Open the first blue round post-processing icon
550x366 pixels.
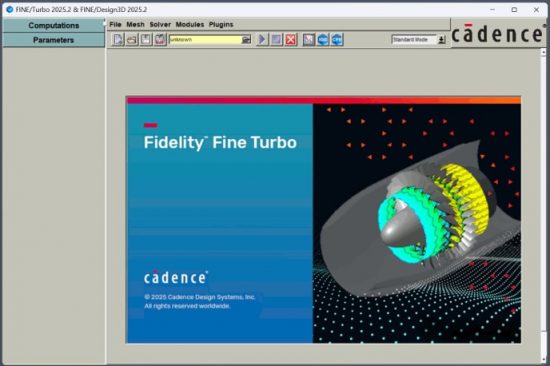click(323, 39)
